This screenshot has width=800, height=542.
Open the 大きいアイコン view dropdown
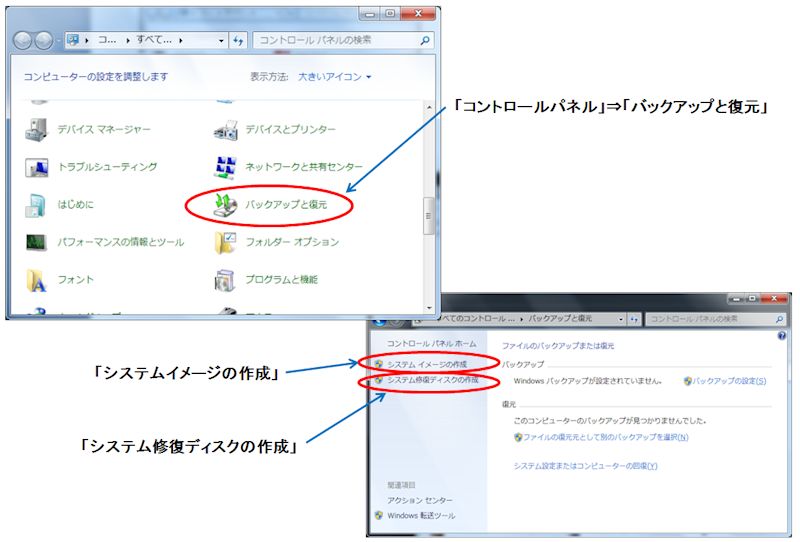(335, 77)
